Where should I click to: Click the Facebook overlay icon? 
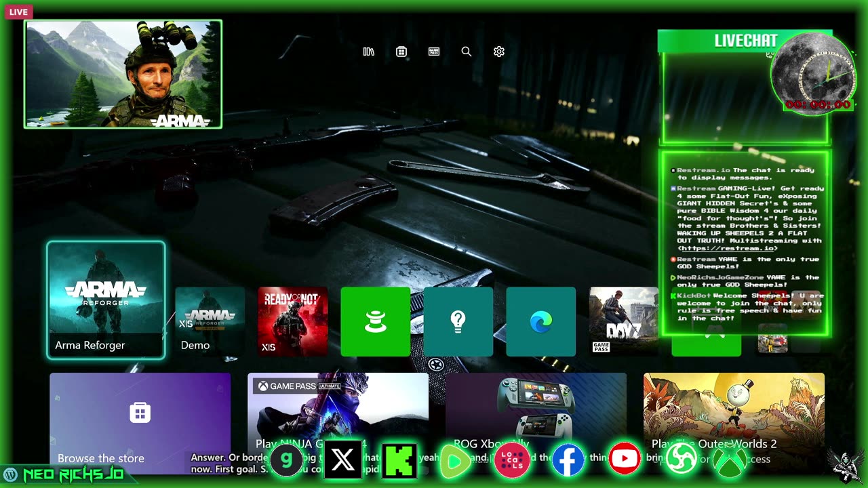(568, 460)
